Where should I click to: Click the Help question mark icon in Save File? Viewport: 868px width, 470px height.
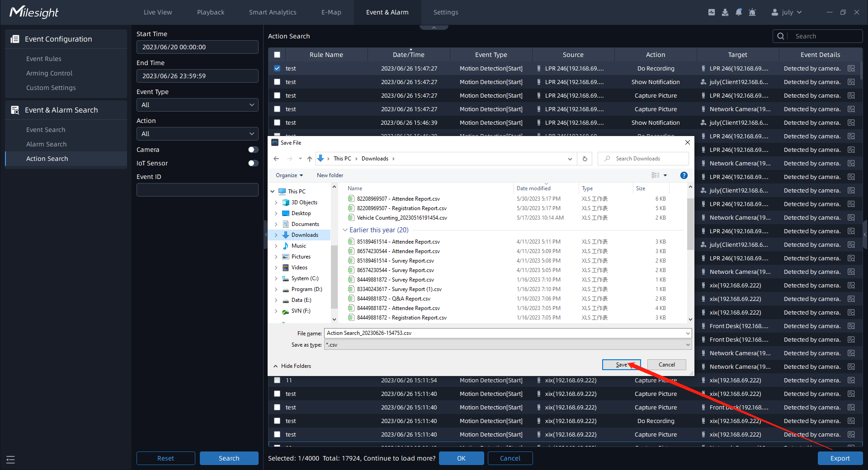pos(684,175)
